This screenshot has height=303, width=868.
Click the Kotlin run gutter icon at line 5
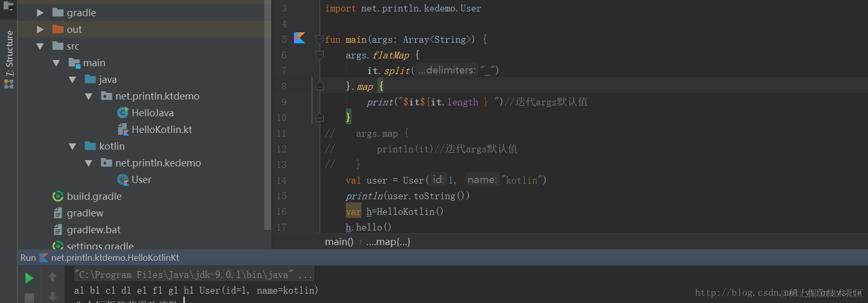coord(299,38)
